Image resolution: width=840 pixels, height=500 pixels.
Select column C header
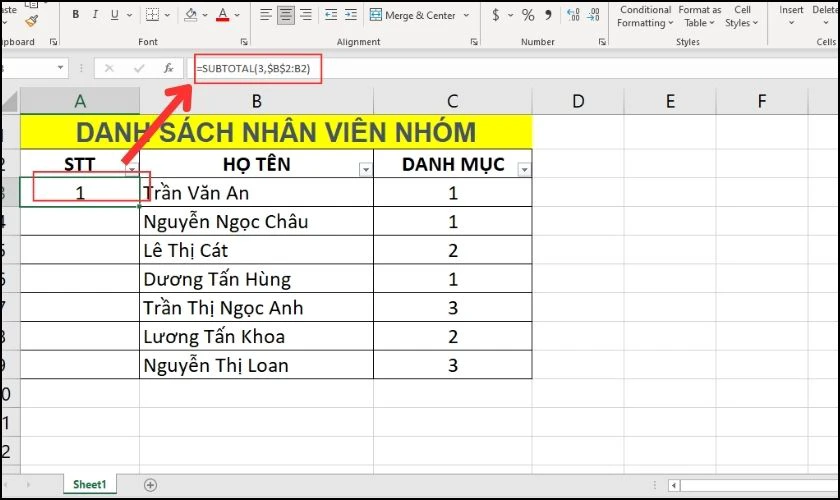coord(453,101)
